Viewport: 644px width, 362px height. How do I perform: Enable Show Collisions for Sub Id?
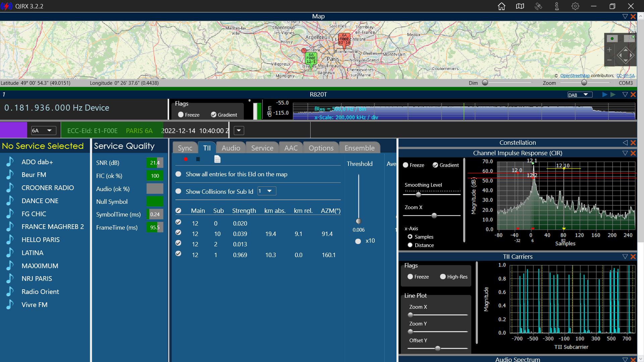click(x=178, y=191)
